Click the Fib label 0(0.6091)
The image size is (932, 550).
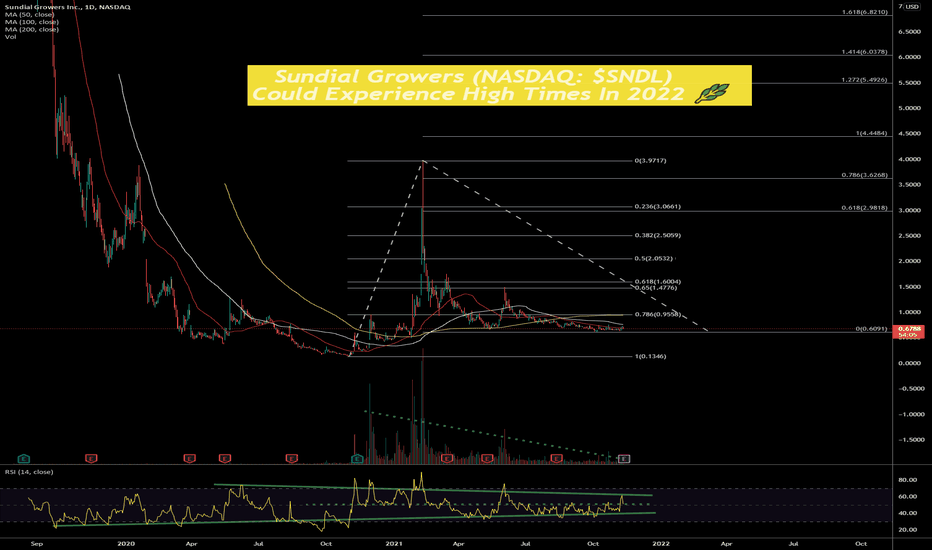(871, 329)
